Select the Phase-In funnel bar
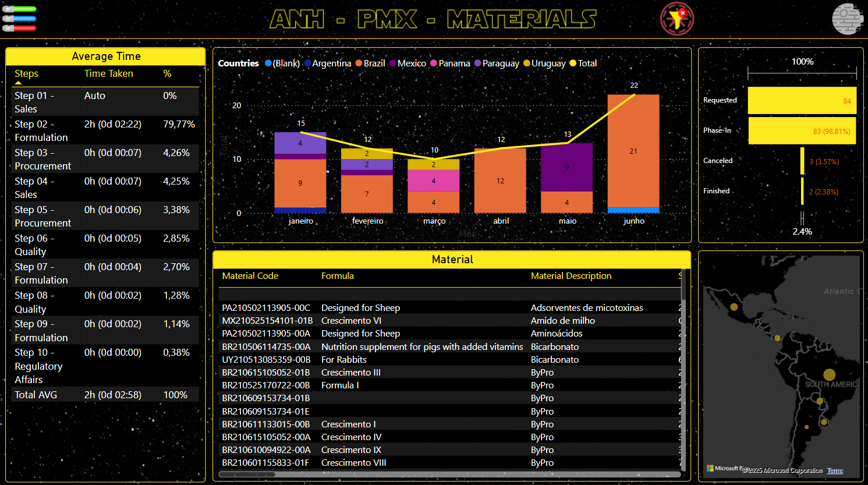This screenshot has height=485, width=868. click(802, 130)
